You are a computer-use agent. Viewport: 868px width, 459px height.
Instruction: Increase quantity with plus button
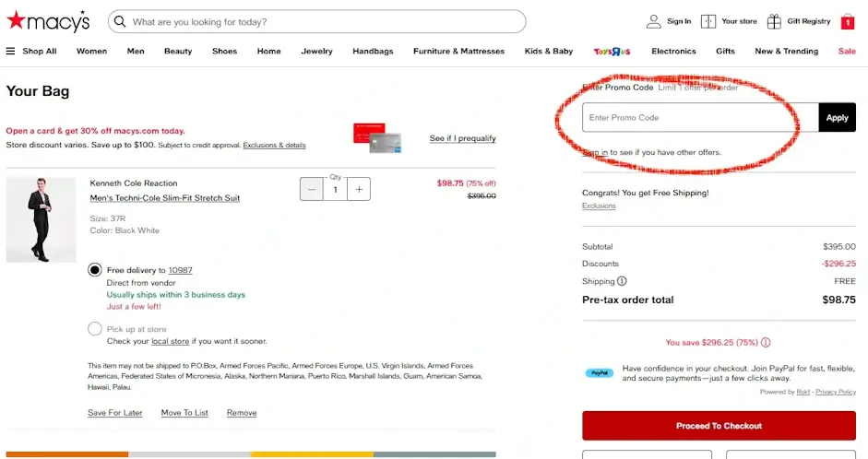point(359,189)
